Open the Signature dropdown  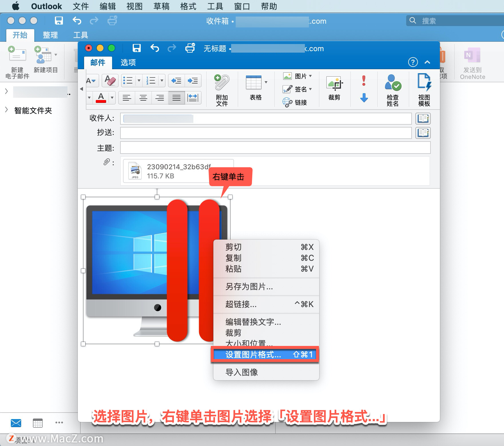point(297,89)
